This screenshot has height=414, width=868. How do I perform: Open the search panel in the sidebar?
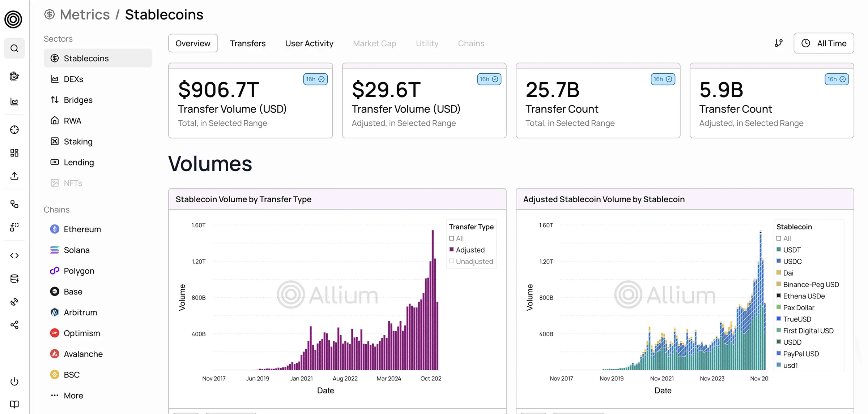click(x=14, y=48)
